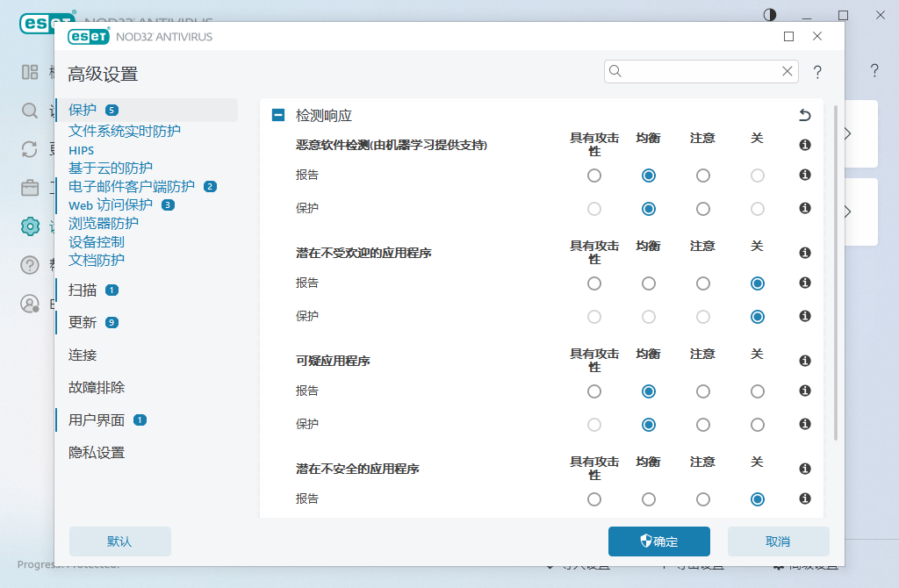Set 可疑应用程序 报告 to 具有攻击性
Screen dimensions: 899x588
pos(594,391)
